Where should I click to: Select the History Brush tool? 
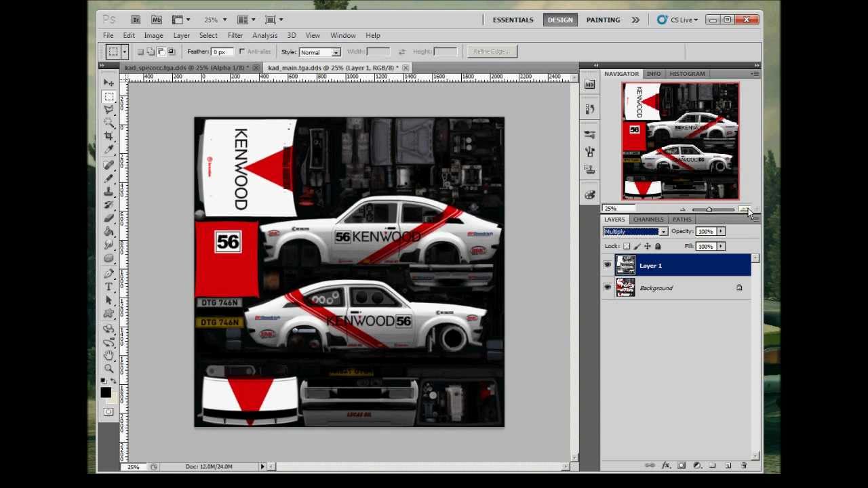coord(108,205)
